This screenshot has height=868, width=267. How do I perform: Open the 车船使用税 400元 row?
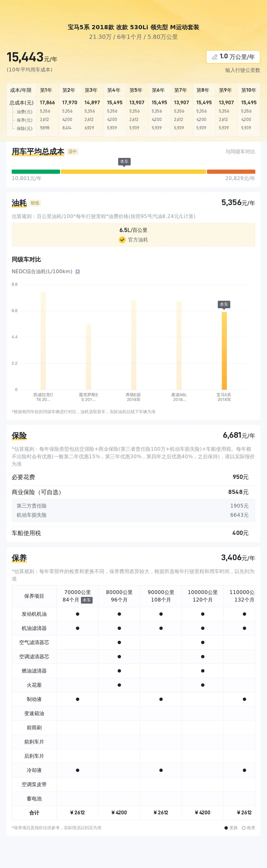pos(133,533)
